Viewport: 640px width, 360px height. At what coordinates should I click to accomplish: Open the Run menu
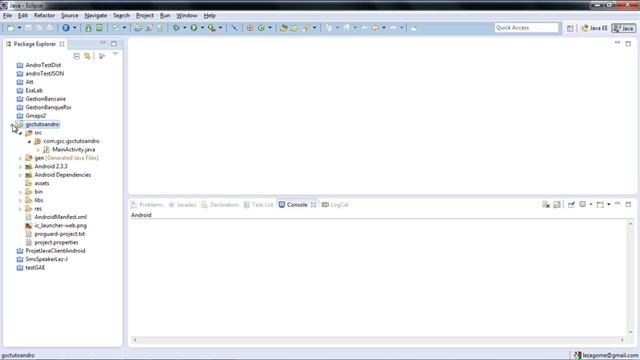(x=165, y=16)
